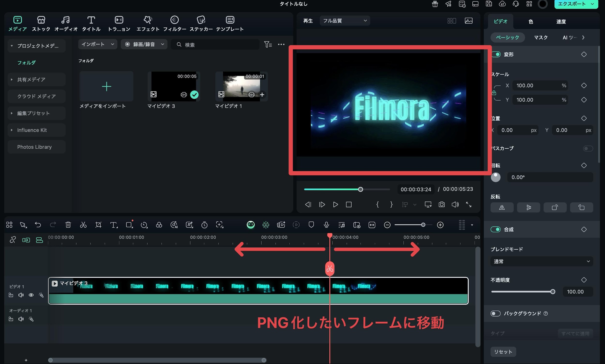Viewport: 605px width, 364px height.
Task: Flip vertically under 反転
Action: (x=529, y=207)
